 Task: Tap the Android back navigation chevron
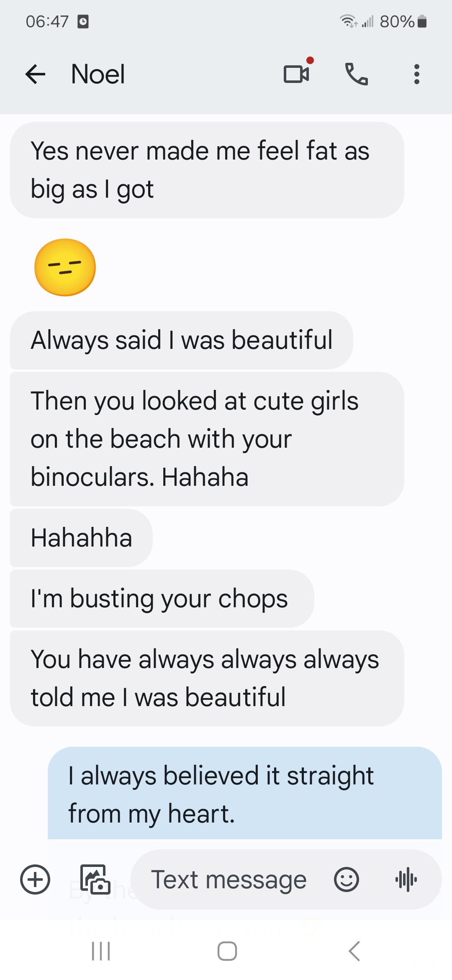[354, 951]
